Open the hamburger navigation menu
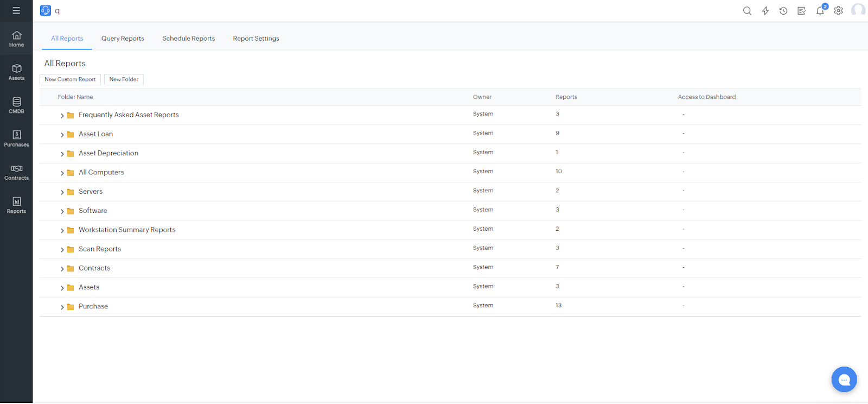The image size is (868, 404). [x=16, y=10]
